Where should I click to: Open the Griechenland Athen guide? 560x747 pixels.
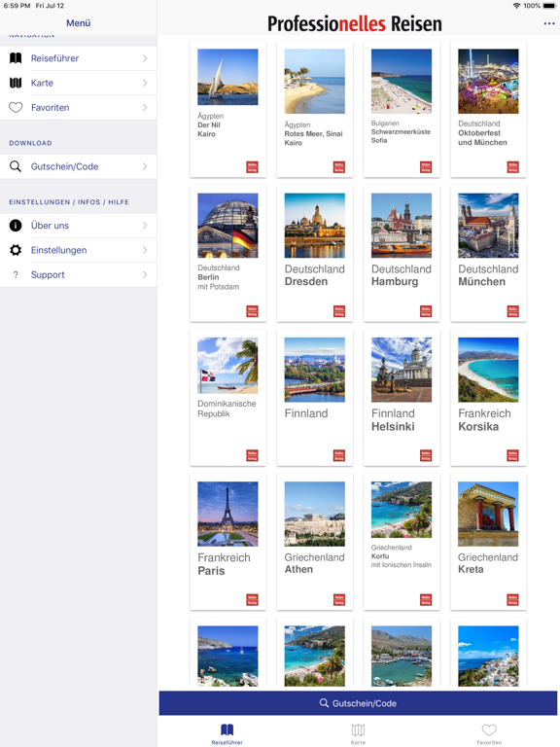click(315, 542)
